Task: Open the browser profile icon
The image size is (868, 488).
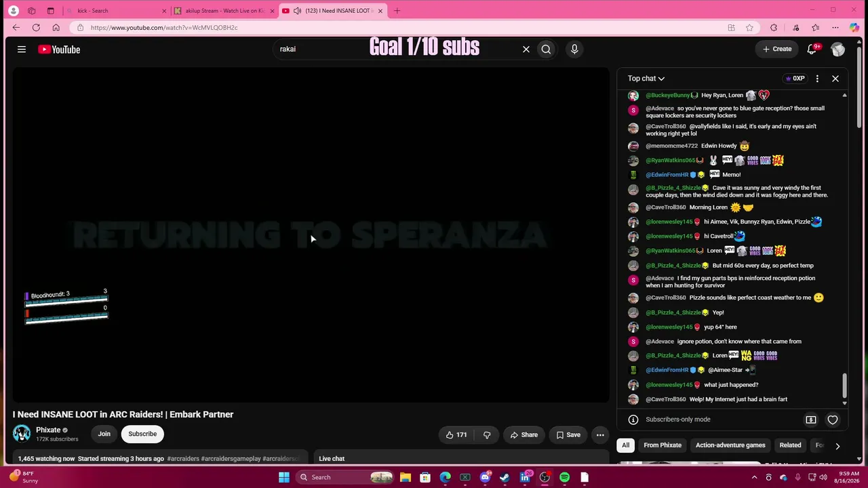Action: tap(14, 11)
